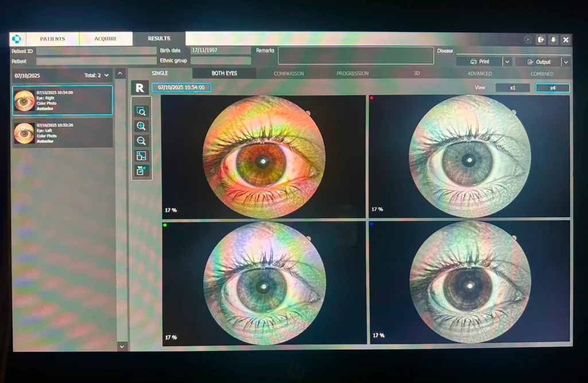Image resolution: width=588 pixels, height=383 pixels.
Task: Open the Output options dropdown
Action: coord(566,61)
